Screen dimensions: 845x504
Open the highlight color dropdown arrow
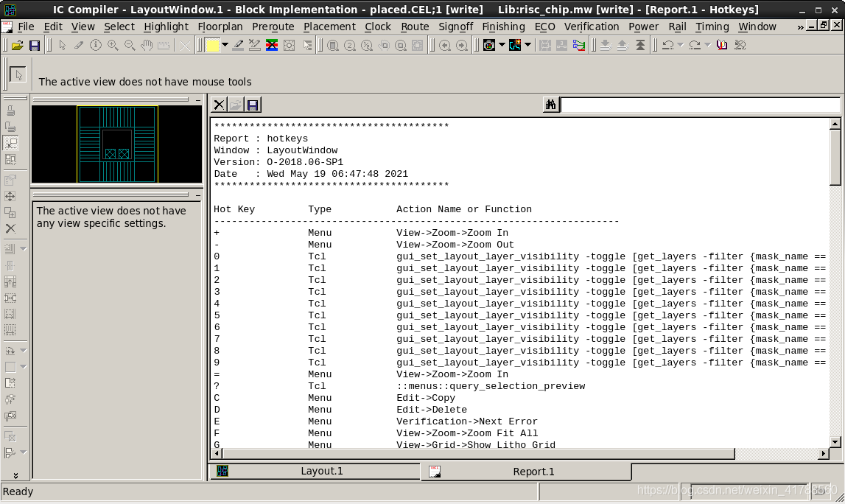coord(225,45)
